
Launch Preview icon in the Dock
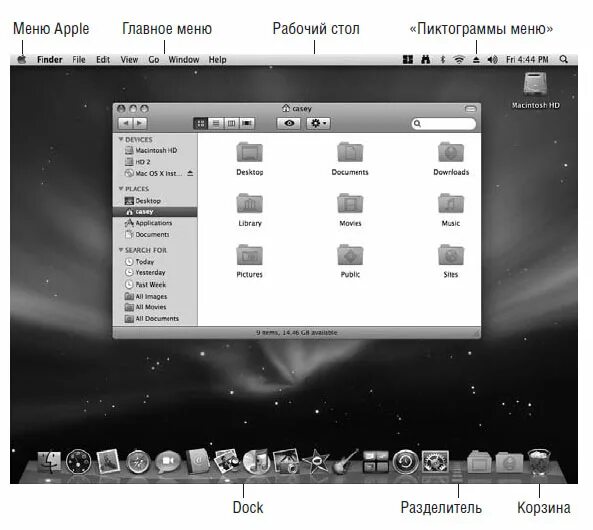[x=227, y=462]
